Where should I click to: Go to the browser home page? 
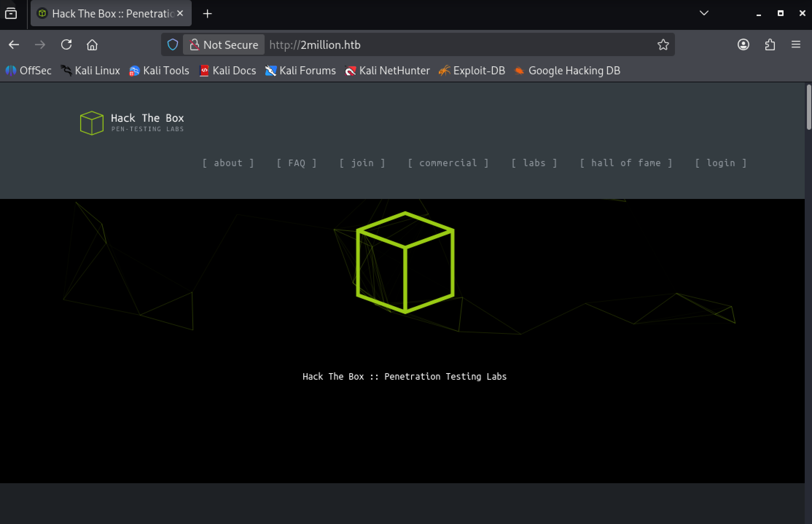tap(92, 45)
